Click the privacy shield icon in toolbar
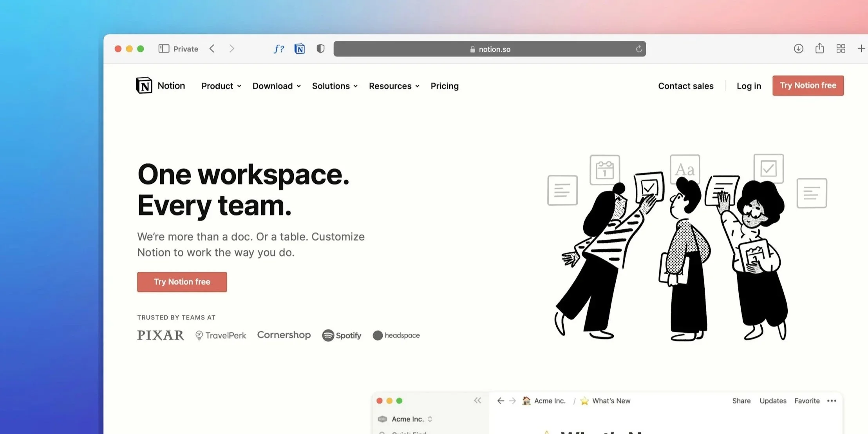The height and width of the screenshot is (434, 868). 320,49
